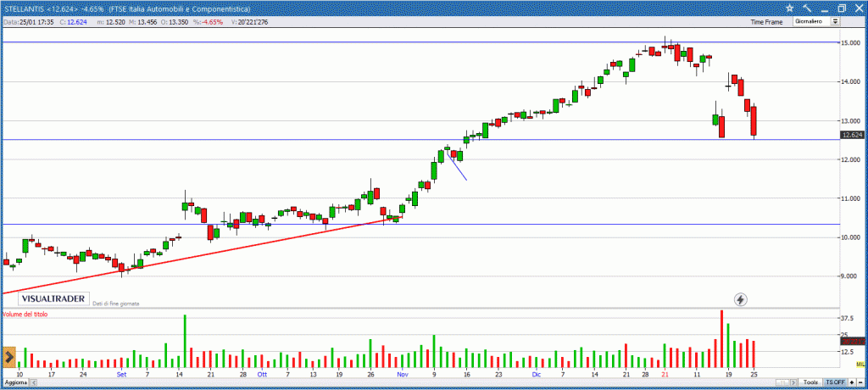
Task: Click the Dic label on date axis
Action: pos(536,375)
